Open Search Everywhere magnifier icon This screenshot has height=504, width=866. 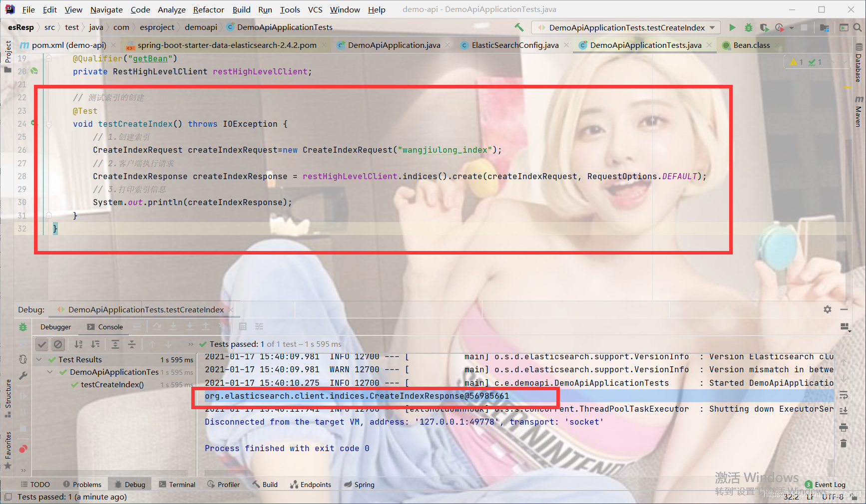[858, 27]
